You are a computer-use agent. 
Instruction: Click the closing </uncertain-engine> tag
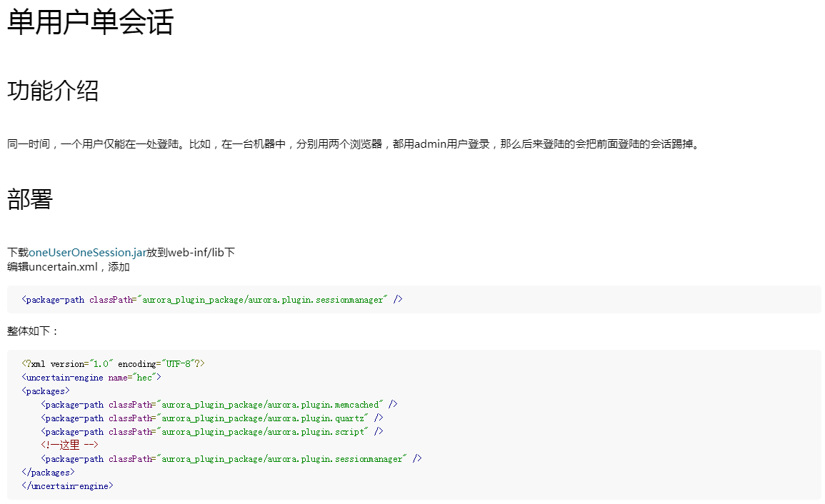[67, 486]
